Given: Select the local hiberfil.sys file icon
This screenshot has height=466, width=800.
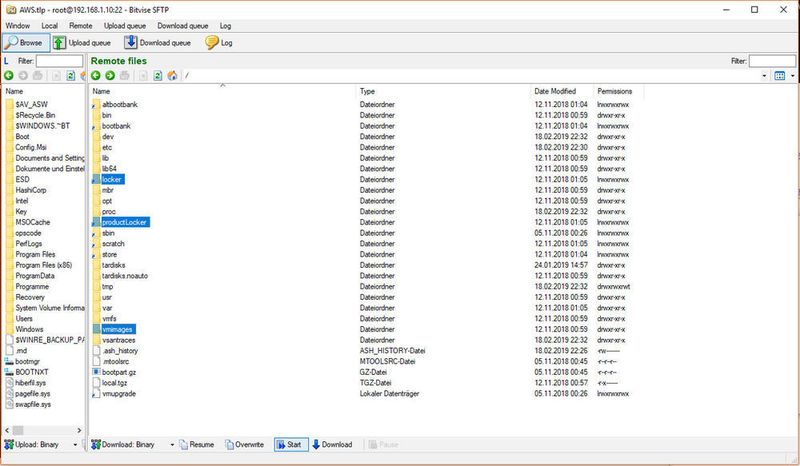Looking at the screenshot, I should tap(9, 383).
